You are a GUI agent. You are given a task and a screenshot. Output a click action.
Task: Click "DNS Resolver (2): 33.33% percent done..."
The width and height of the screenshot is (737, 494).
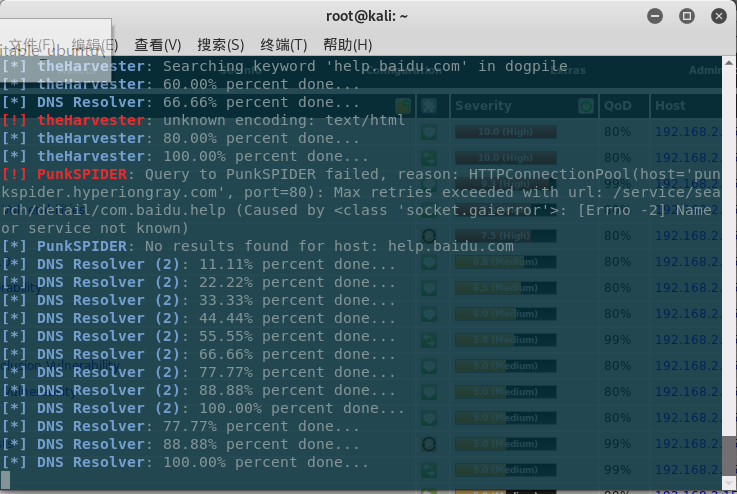pos(198,300)
